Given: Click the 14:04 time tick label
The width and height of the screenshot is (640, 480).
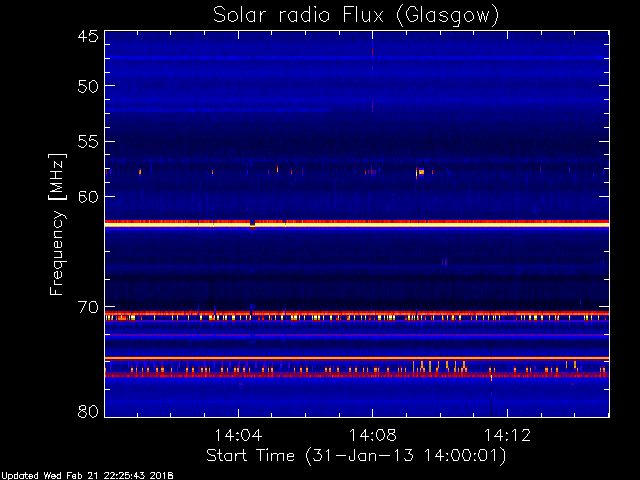Looking at the screenshot, I should coord(238,435).
